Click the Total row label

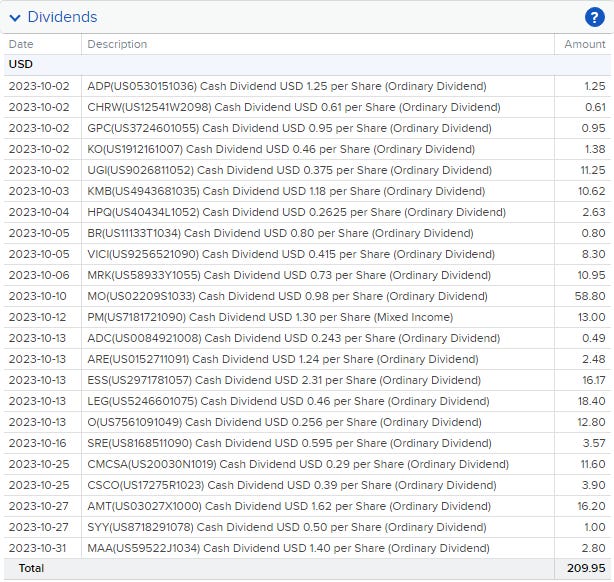(31, 568)
